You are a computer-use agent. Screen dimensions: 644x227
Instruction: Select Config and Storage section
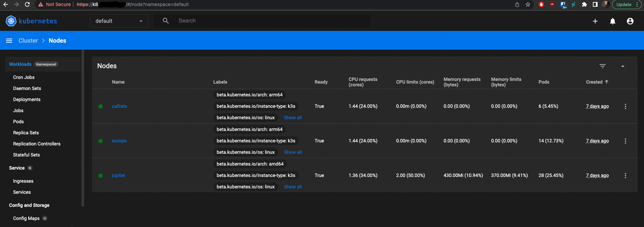click(x=29, y=205)
